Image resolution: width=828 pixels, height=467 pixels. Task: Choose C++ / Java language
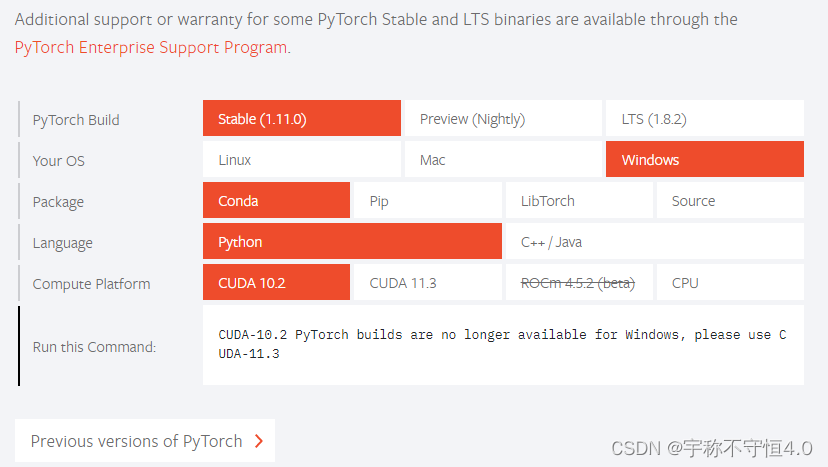tap(654, 242)
